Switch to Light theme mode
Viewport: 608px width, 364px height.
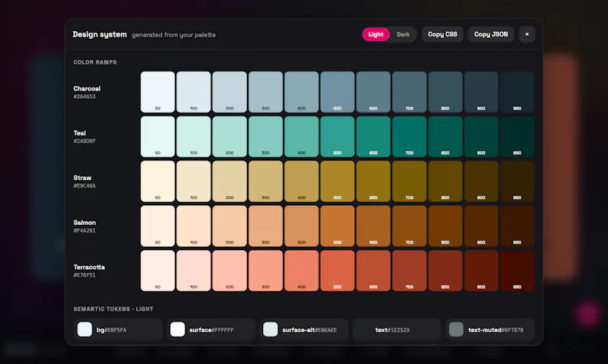tap(375, 34)
